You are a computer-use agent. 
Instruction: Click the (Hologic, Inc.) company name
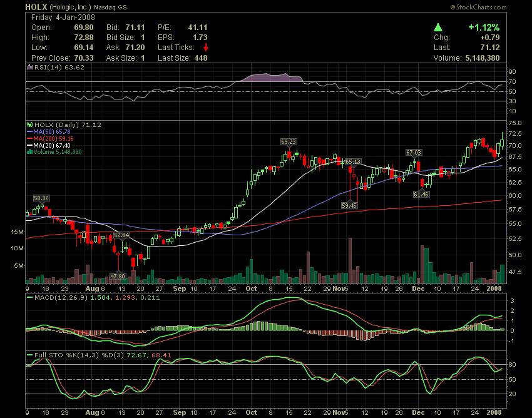point(71,7)
